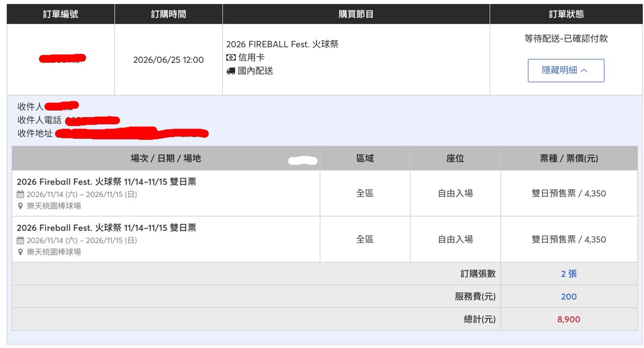This screenshot has width=644, height=348.
Task: Click the first 雙日票 event title
Action: coord(107,182)
